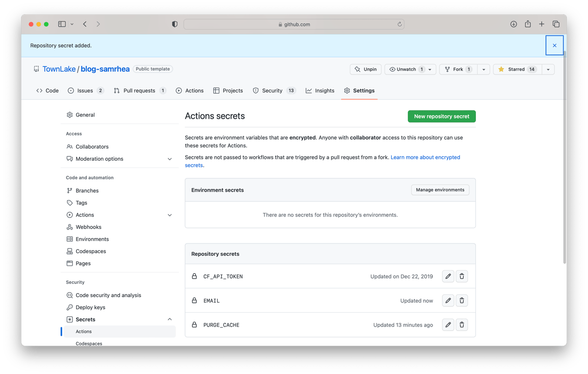Open the pencil editor for PURGE_CACHE

pyautogui.click(x=448, y=324)
